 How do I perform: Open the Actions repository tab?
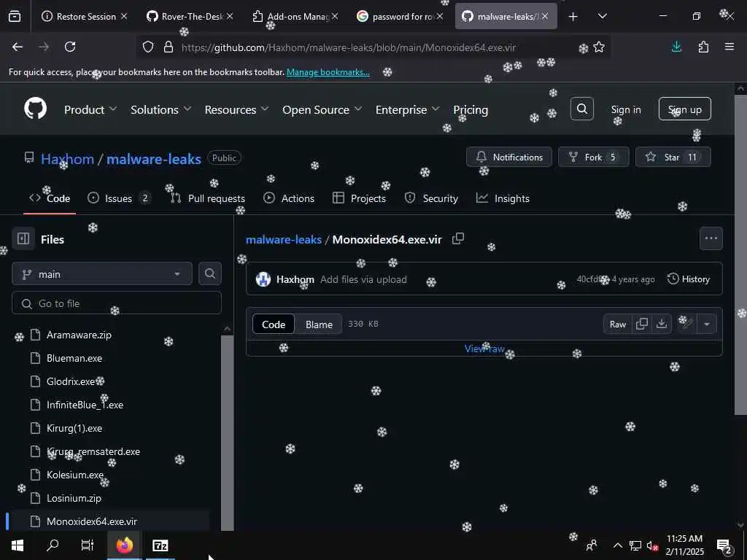289,198
